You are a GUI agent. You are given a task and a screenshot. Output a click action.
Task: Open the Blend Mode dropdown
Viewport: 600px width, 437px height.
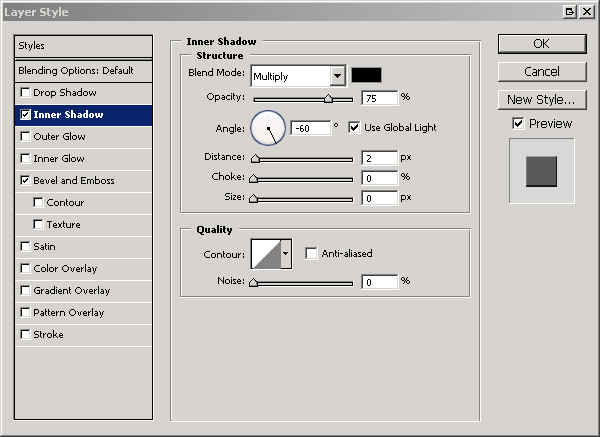pos(337,76)
